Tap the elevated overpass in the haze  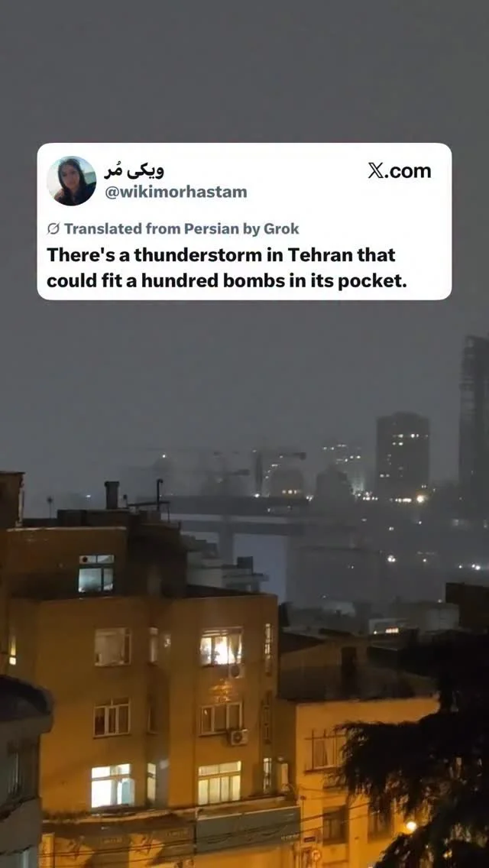[x=244, y=515]
